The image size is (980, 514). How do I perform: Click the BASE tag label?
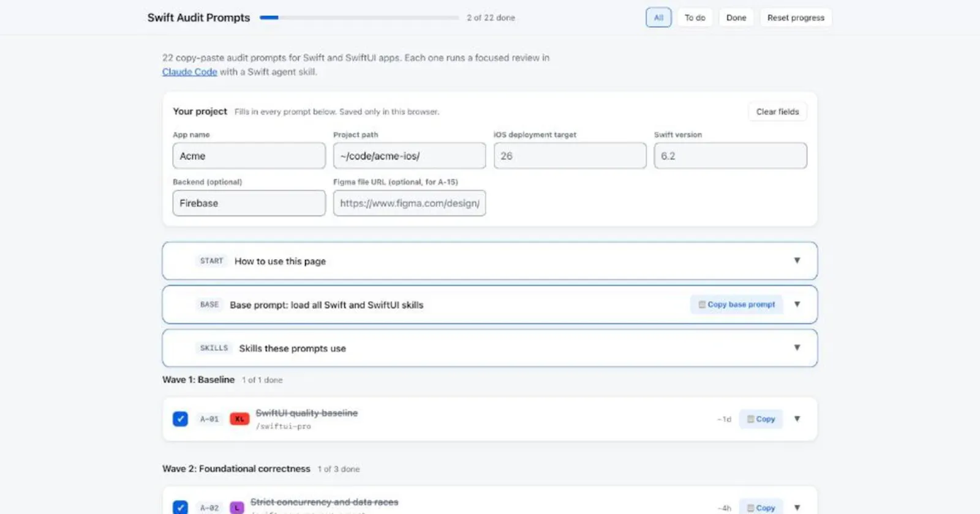pos(209,305)
